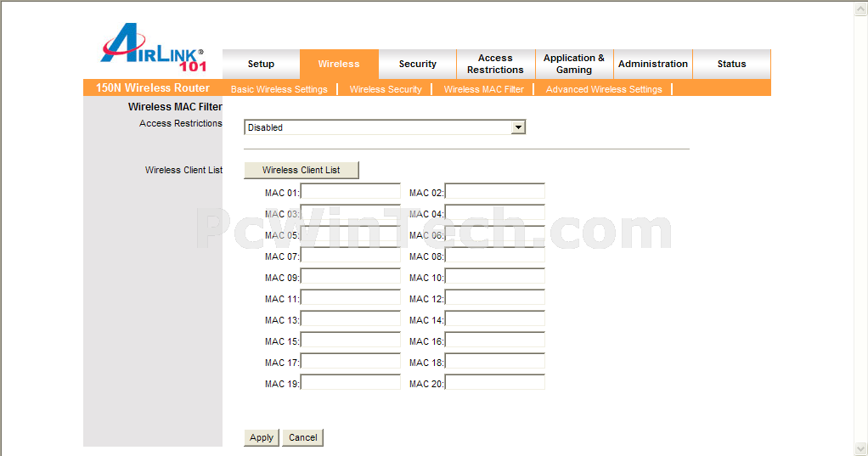This screenshot has height=456, width=868.
Task: Click the Airlink 101 logo
Action: pyautogui.click(x=154, y=48)
